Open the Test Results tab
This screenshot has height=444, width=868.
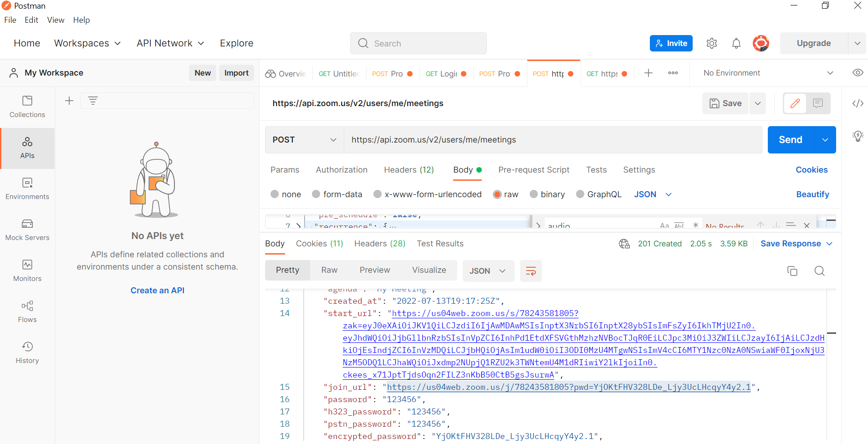pos(440,244)
